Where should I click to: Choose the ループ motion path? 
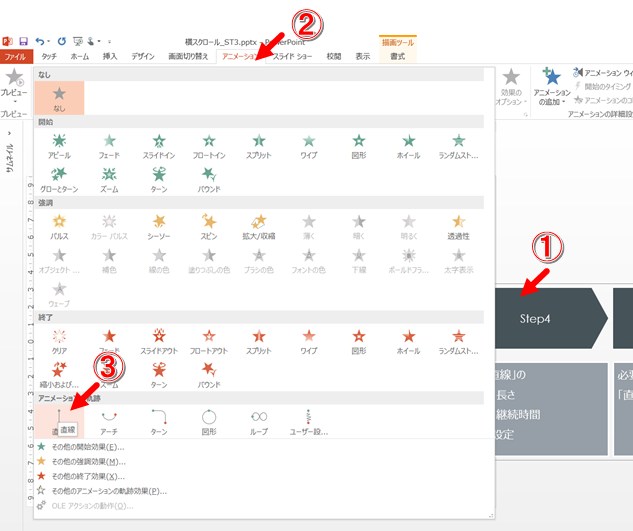(259, 422)
